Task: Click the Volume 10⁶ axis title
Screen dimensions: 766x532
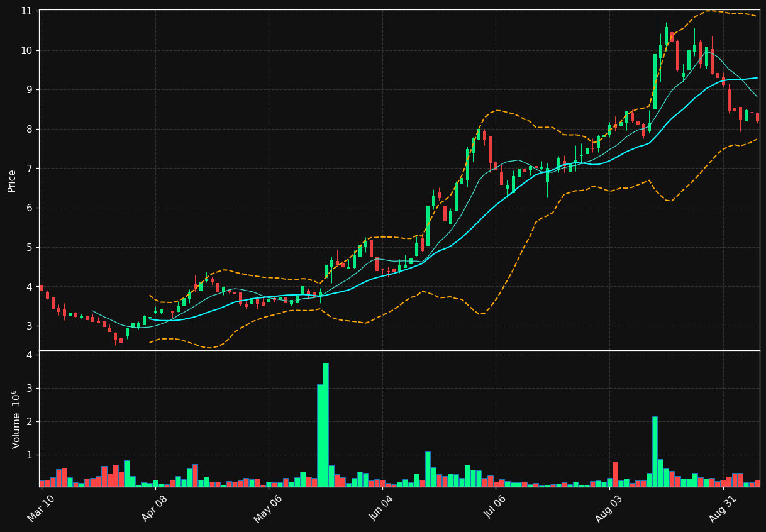Action: point(16,419)
